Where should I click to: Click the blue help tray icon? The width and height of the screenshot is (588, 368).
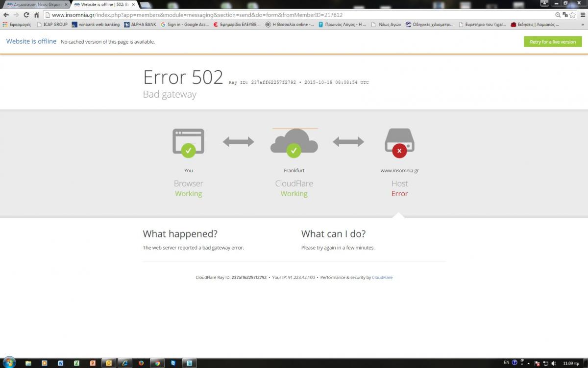pos(514,363)
